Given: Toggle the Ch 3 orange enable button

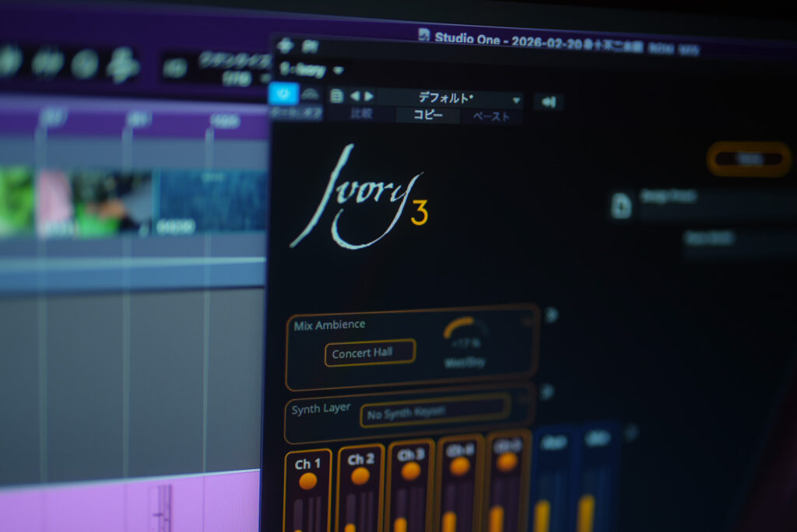Looking at the screenshot, I should point(411,471).
